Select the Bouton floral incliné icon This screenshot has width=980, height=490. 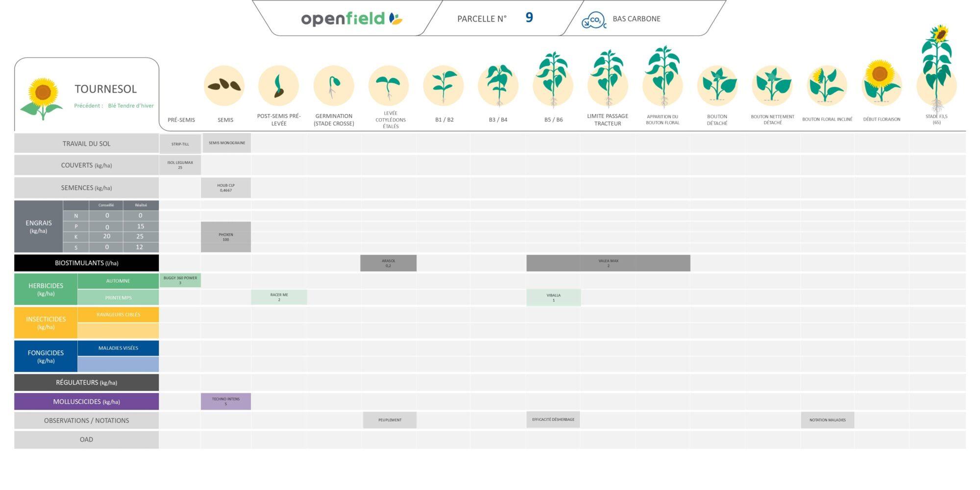[x=827, y=85]
